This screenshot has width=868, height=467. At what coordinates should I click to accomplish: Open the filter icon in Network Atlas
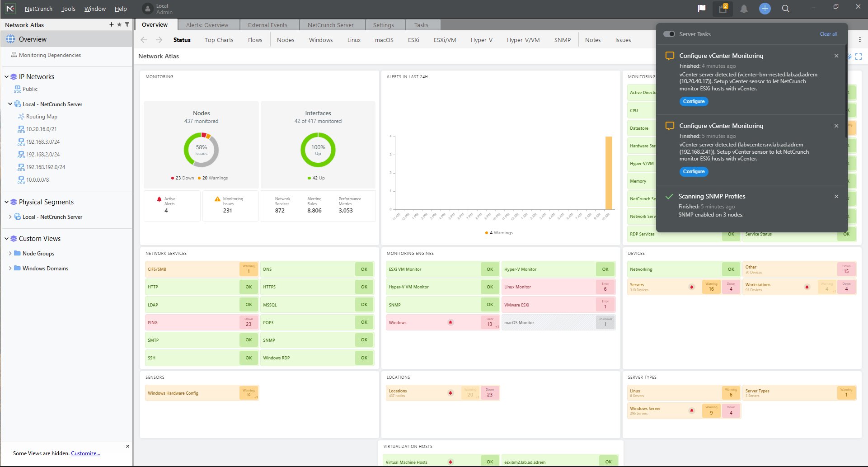[127, 24]
